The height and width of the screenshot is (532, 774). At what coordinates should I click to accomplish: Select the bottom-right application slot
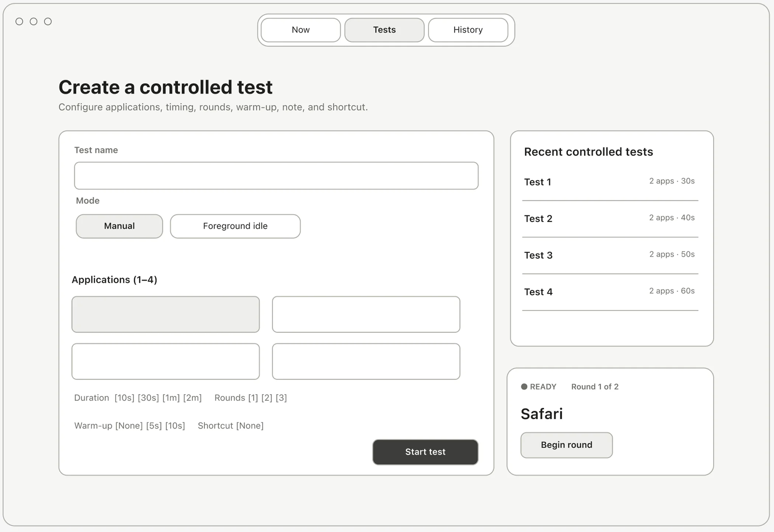coord(366,361)
